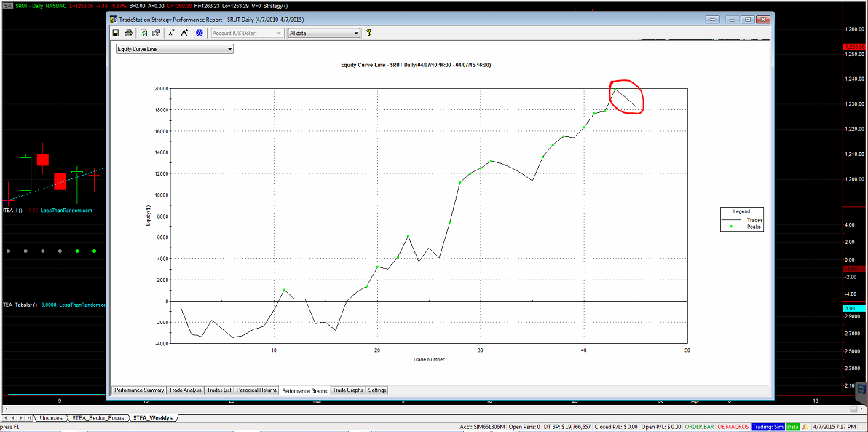The width and height of the screenshot is (868, 432).
Task: Select the Periodical Returns tab
Action: pyautogui.click(x=257, y=390)
